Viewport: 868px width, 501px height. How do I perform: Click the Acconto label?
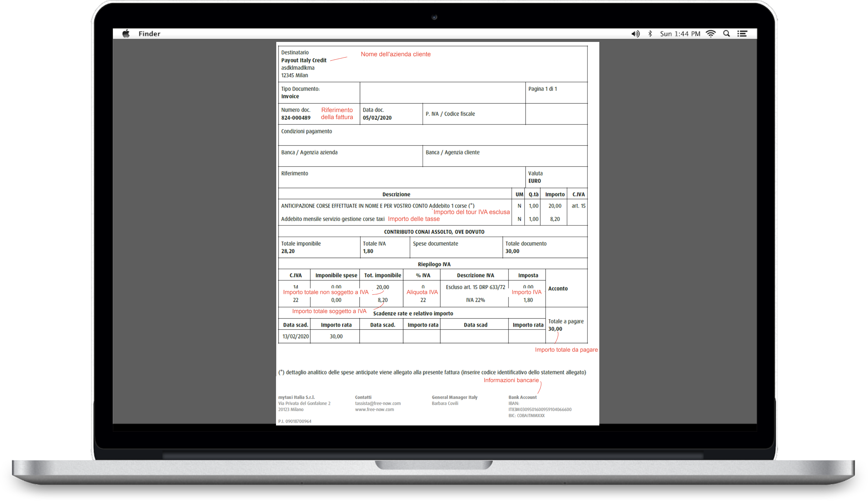click(558, 289)
